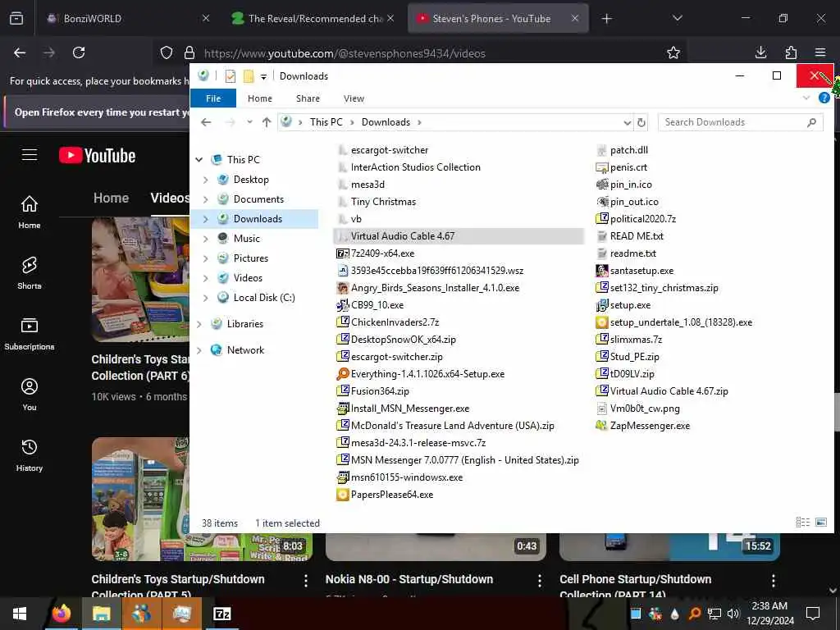Go back in Explorer navigation
840x630 pixels.
point(206,122)
